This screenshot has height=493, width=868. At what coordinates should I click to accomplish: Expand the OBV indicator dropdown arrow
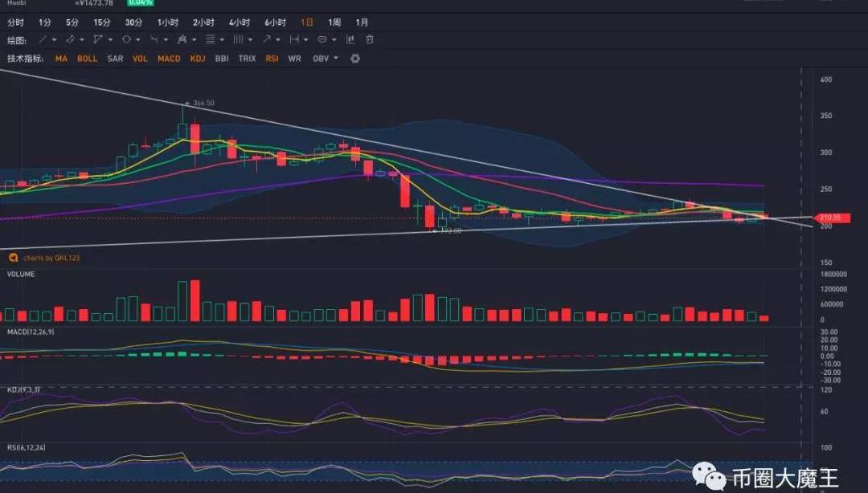tap(336, 59)
